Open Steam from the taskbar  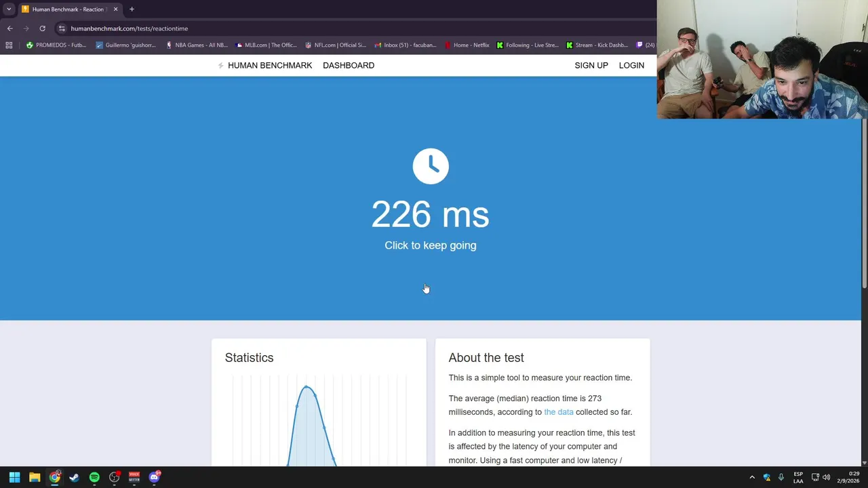[75, 477]
